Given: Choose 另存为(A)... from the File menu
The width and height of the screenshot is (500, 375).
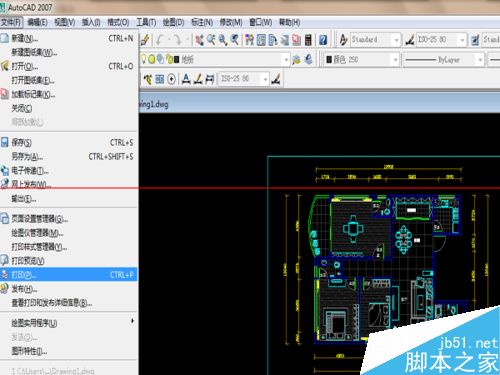Looking at the screenshot, I should (x=69, y=157).
